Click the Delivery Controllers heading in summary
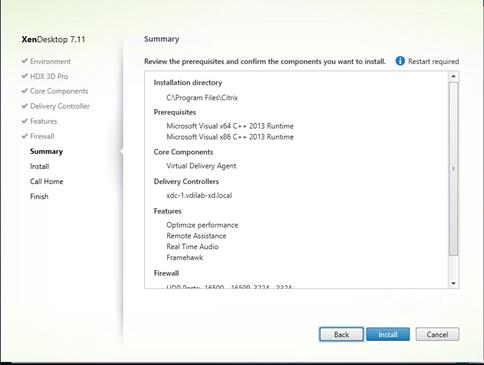Screen dimensions: 484x365 pos(186,182)
